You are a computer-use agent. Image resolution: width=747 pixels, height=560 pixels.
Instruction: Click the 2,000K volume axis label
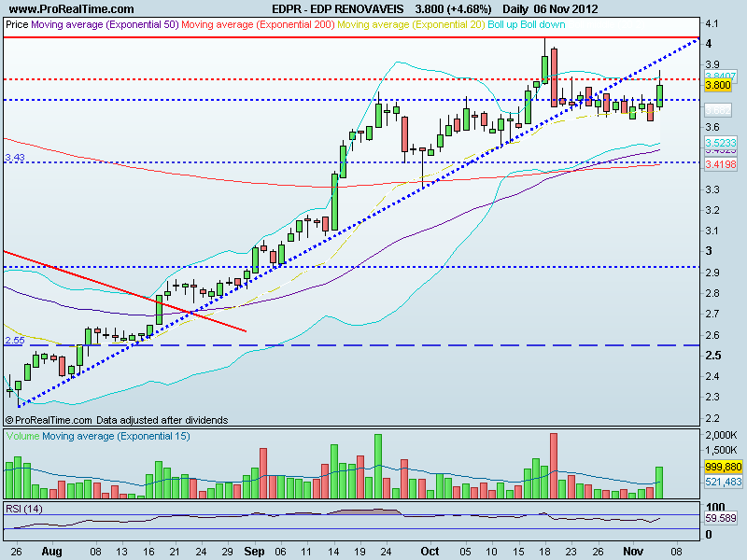[721, 435]
